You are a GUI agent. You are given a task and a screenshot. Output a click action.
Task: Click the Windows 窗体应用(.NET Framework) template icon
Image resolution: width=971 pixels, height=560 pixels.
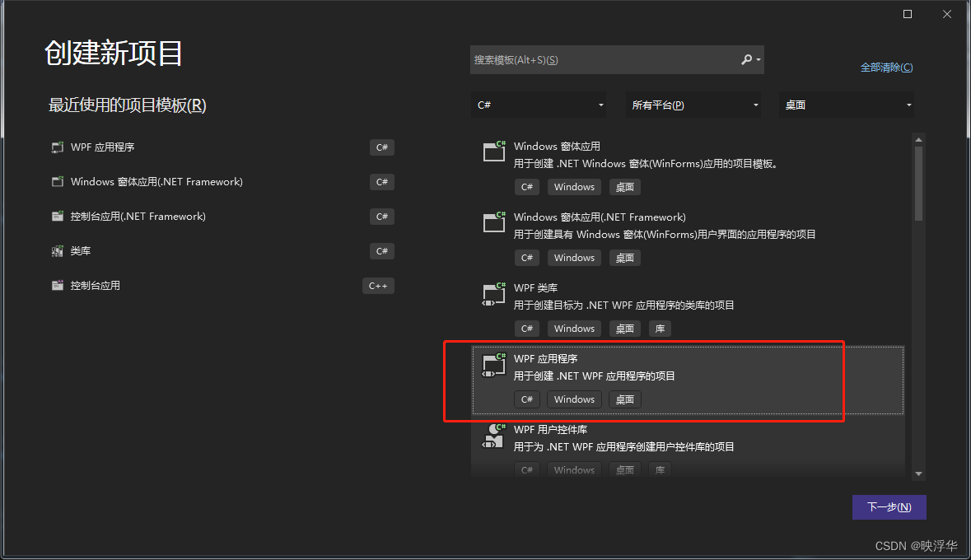click(493, 222)
